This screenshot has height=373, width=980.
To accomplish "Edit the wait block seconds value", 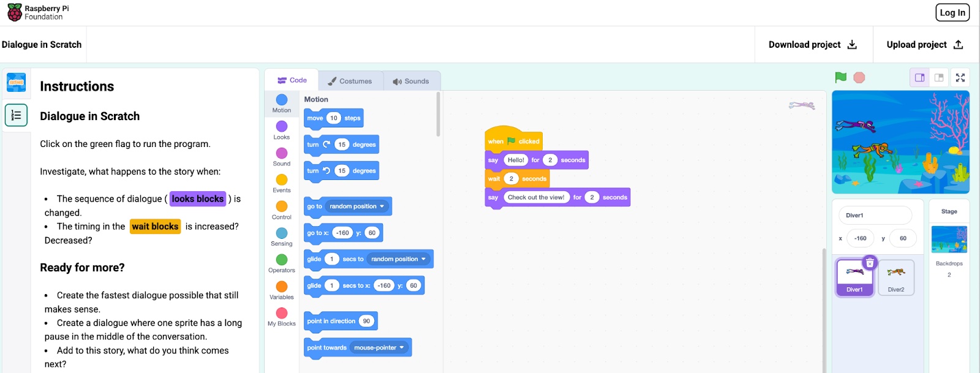I will (x=511, y=179).
